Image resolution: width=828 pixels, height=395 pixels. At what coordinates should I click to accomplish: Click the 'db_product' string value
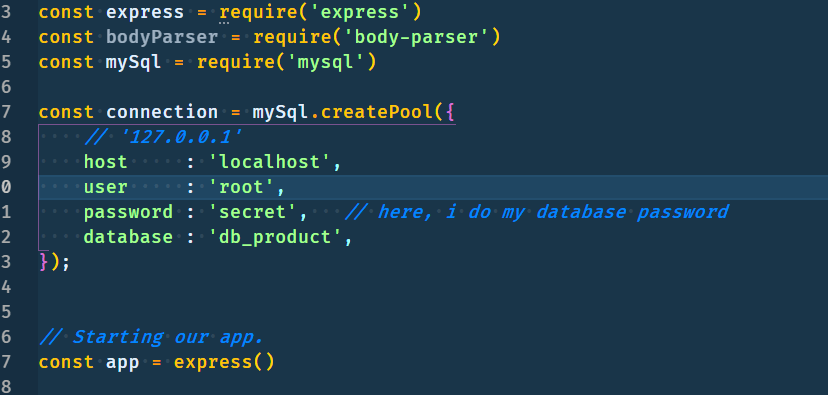pyautogui.click(x=275, y=237)
